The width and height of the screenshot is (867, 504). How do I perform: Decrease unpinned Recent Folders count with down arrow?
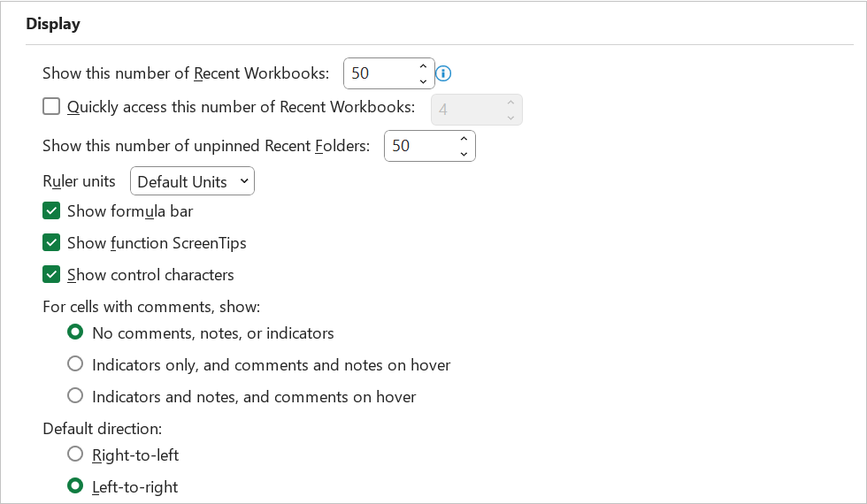[464, 154]
